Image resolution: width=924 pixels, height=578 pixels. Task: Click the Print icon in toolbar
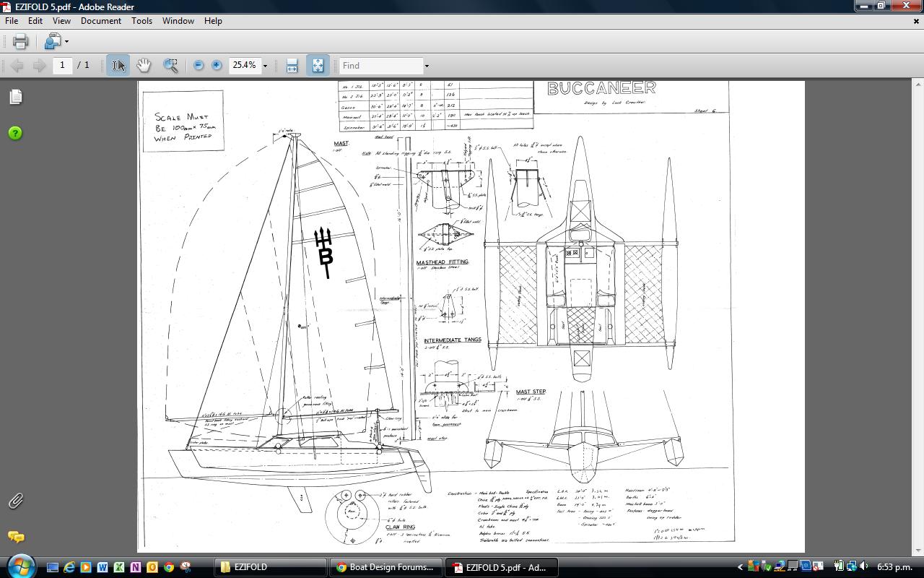coord(20,41)
